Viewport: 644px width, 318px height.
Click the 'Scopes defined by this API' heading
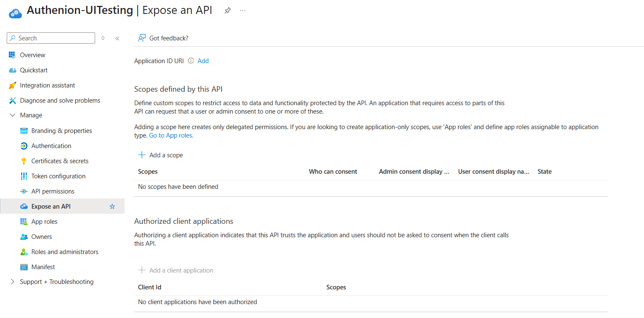[x=178, y=89]
